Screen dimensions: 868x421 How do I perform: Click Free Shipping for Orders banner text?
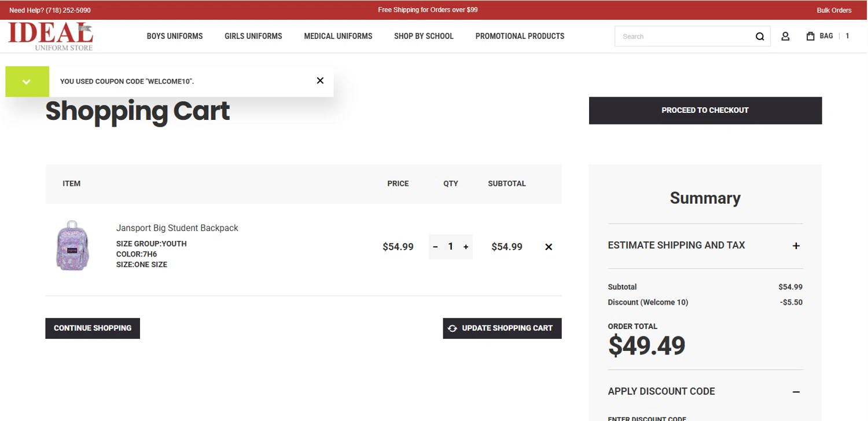tap(428, 10)
